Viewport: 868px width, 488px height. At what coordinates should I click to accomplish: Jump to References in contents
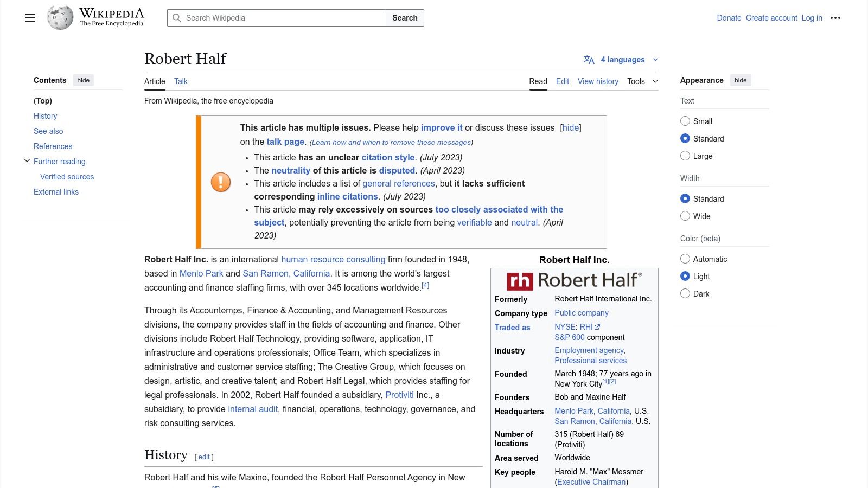(53, 146)
